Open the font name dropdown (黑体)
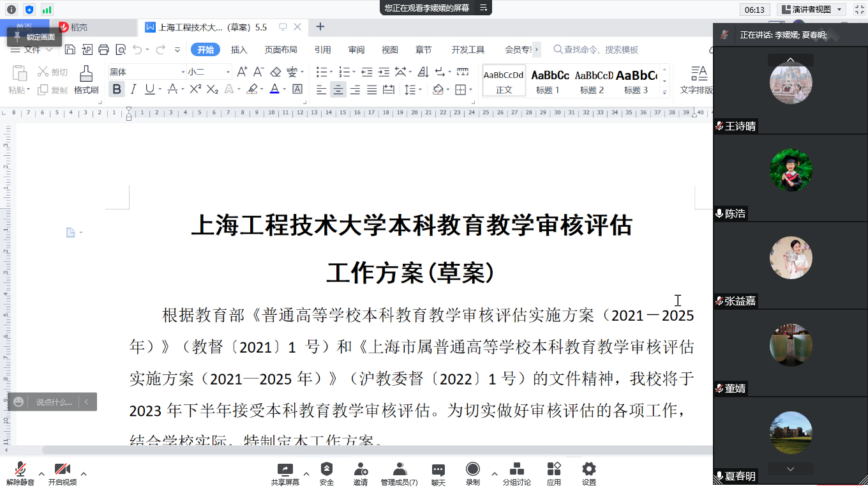 pyautogui.click(x=183, y=72)
